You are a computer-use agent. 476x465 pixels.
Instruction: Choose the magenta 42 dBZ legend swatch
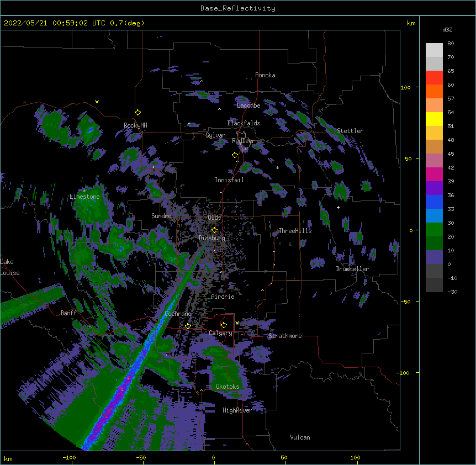(434, 174)
